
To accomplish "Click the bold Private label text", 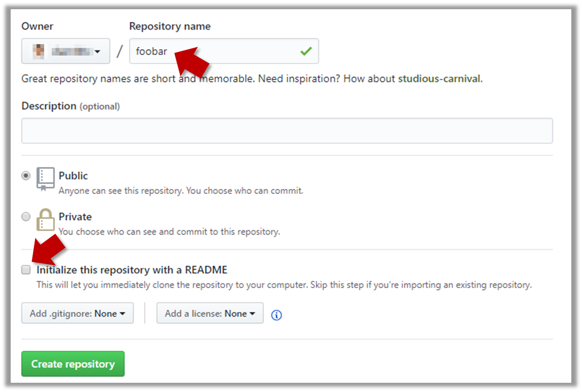I will pyautogui.click(x=75, y=217).
